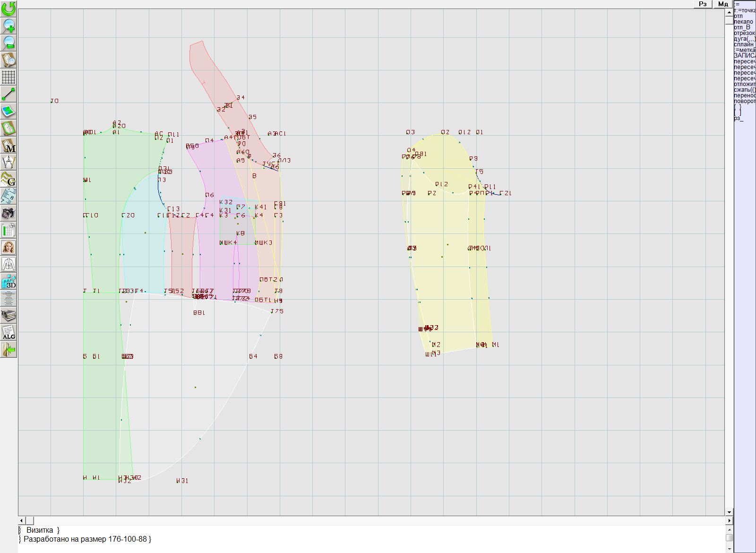Toggle the grid display icon
Image resolution: width=756 pixels, height=553 pixels.
pyautogui.click(x=9, y=77)
